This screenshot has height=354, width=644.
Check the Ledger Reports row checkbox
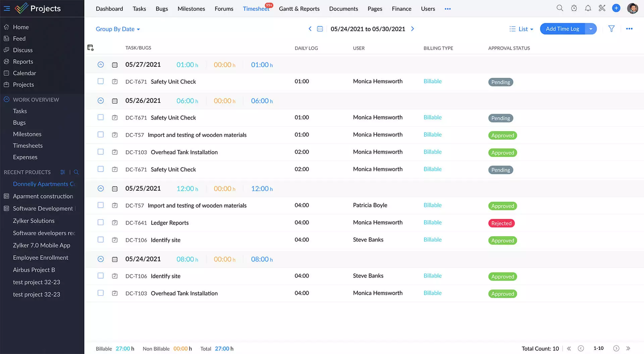pos(101,222)
